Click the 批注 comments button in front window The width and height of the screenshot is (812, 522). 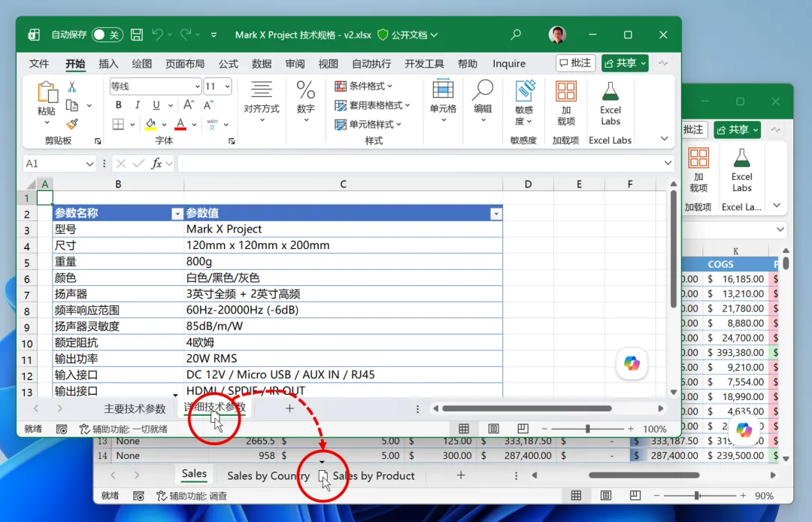click(575, 63)
